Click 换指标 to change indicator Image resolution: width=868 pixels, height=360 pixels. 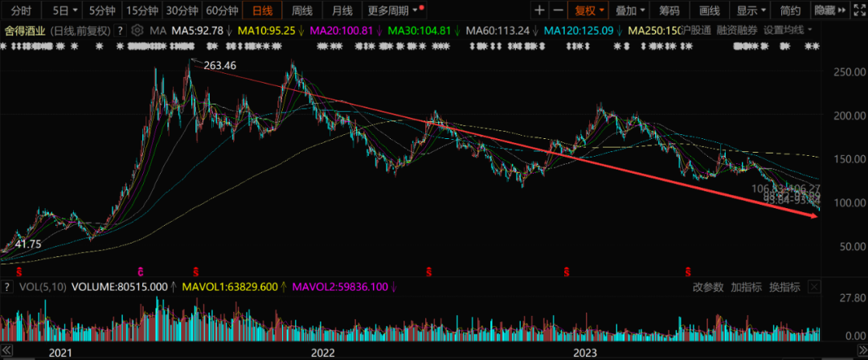coord(784,287)
